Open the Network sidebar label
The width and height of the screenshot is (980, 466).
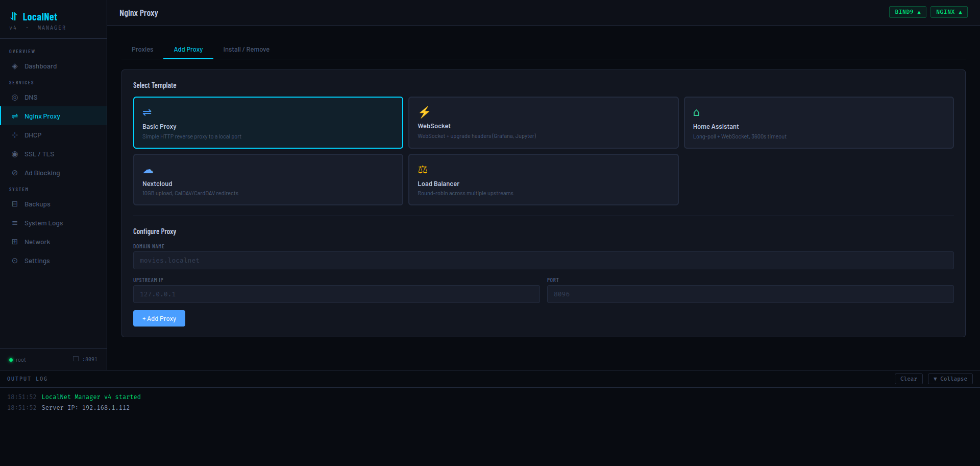[x=37, y=242]
